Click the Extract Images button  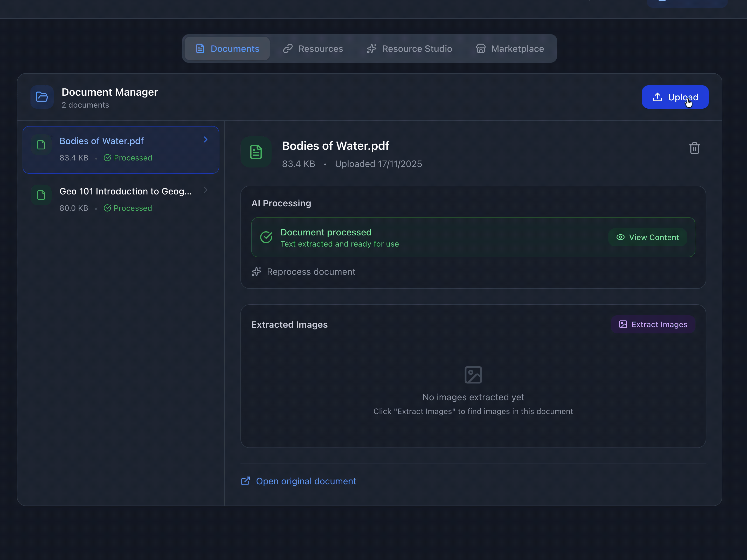pyautogui.click(x=653, y=324)
